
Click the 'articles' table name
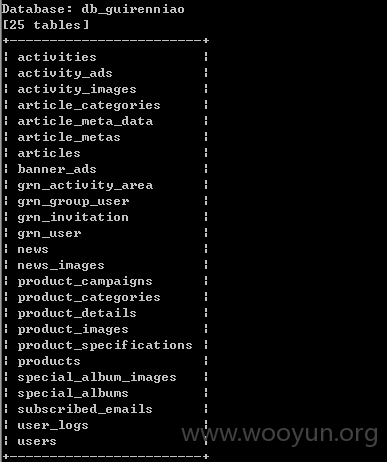point(49,153)
